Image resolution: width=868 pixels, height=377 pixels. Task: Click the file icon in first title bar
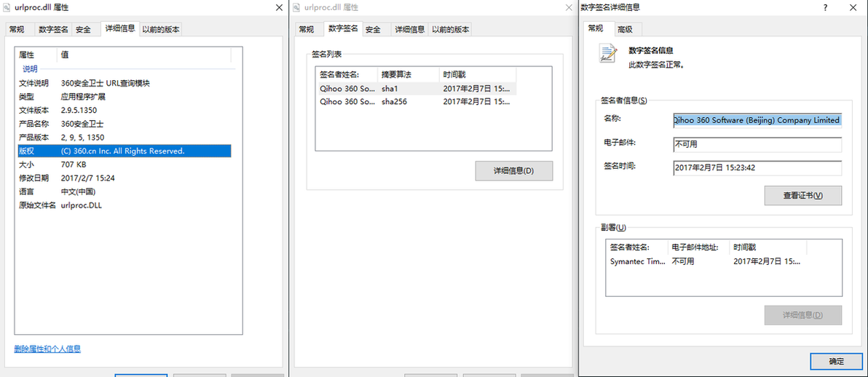(8, 8)
